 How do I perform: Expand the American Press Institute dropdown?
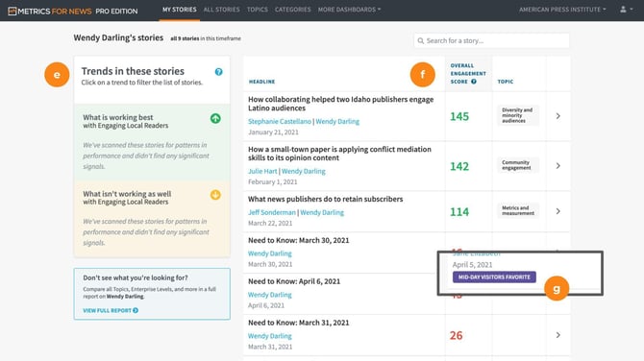click(562, 10)
